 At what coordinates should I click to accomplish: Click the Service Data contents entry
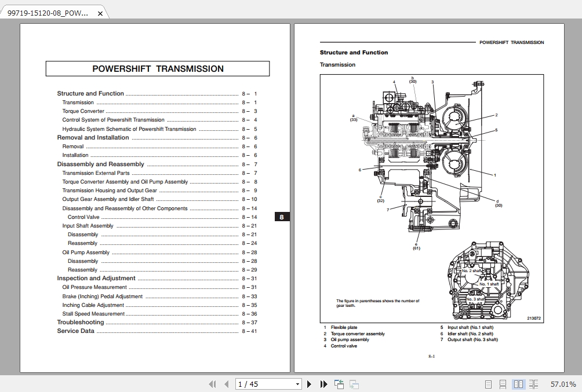pyautogui.click(x=74, y=331)
